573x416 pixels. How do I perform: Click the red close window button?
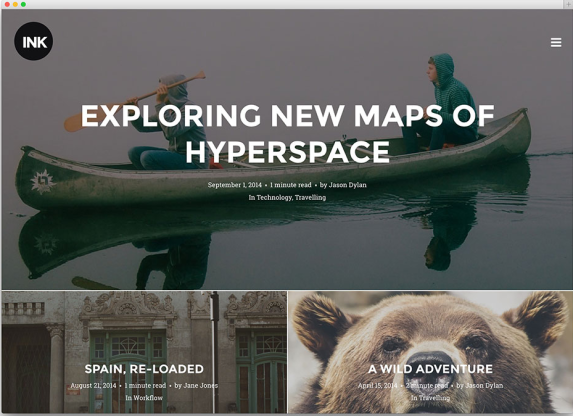[x=7, y=4]
